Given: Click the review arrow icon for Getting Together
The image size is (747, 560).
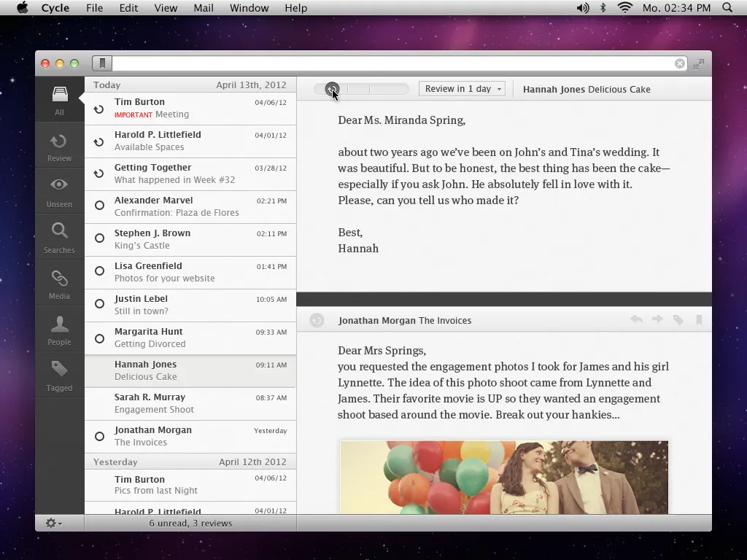Looking at the screenshot, I should point(98,174).
